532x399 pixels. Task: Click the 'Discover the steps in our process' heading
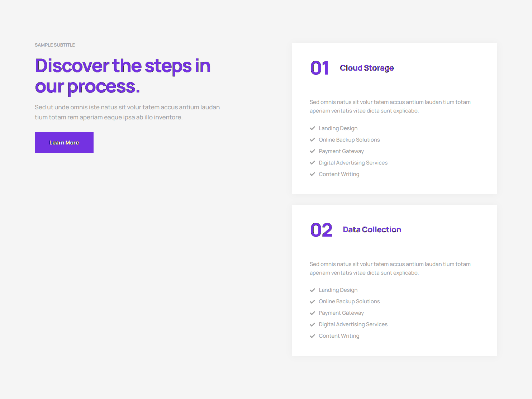point(123,76)
